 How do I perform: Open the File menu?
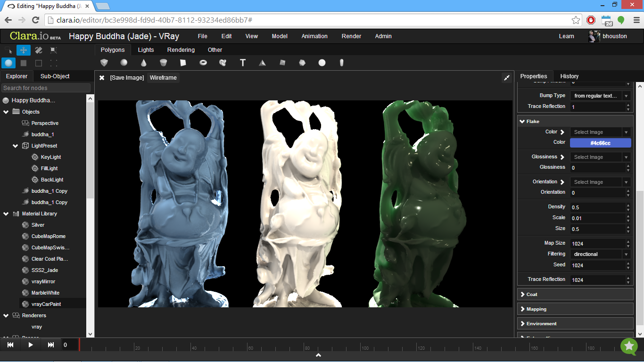[203, 36]
